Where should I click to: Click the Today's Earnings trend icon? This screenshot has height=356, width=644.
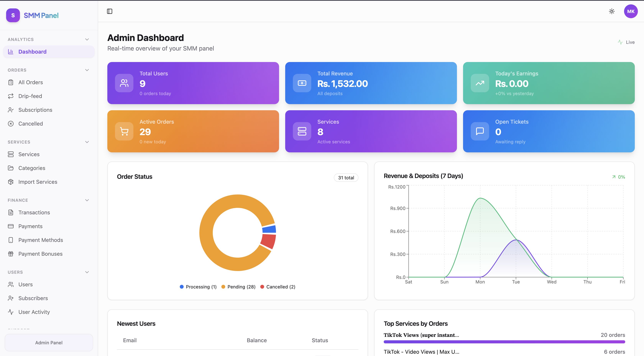pos(480,83)
